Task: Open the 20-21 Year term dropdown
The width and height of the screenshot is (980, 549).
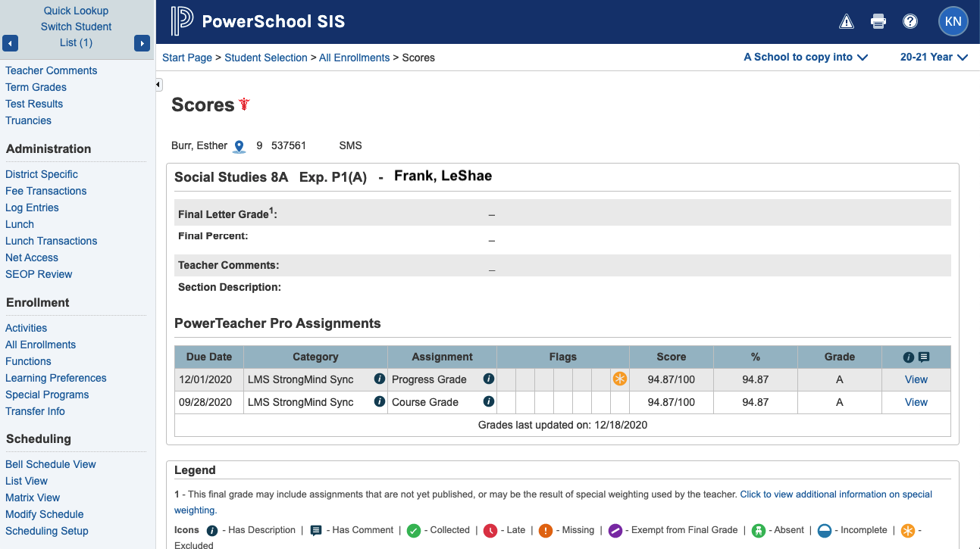Action: pyautogui.click(x=934, y=58)
